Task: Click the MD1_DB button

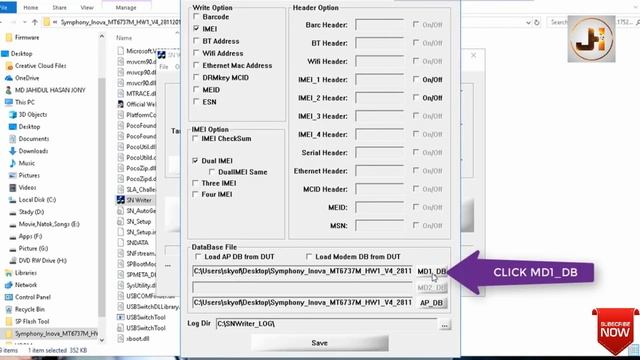Action: (x=431, y=271)
